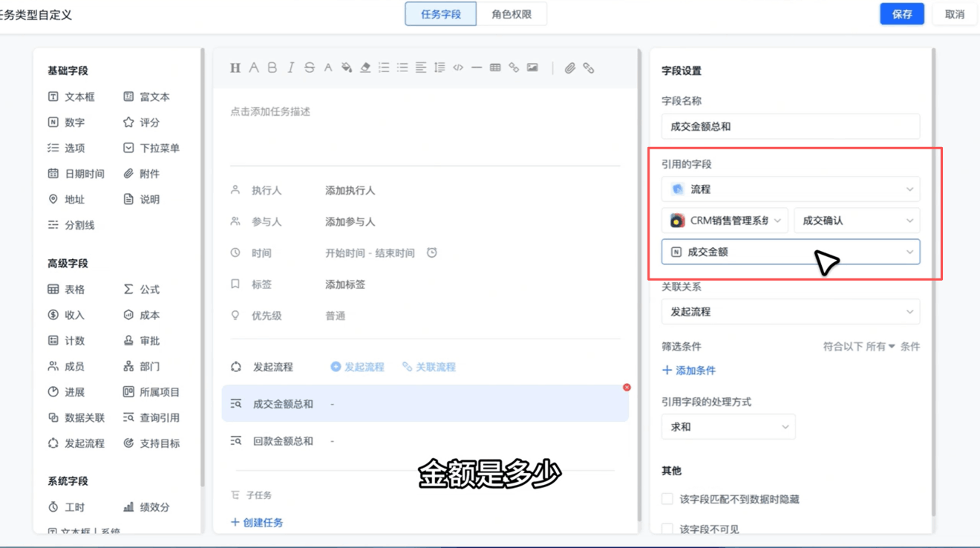Enable 该字段不可见 checkbox
The width and height of the screenshot is (980, 548).
pos(667,529)
